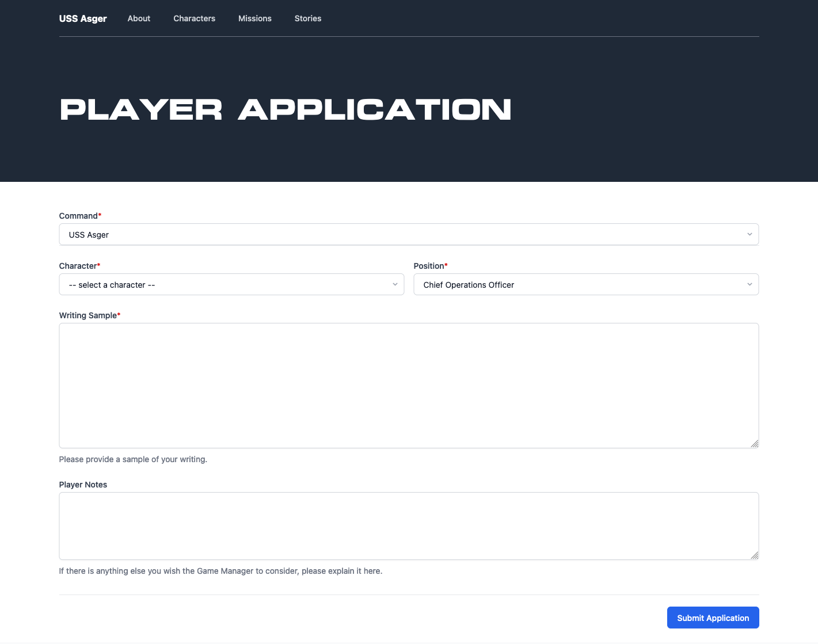The height and width of the screenshot is (644, 818).
Task: Grab the Writing Sample resize handle
Action: point(755,444)
